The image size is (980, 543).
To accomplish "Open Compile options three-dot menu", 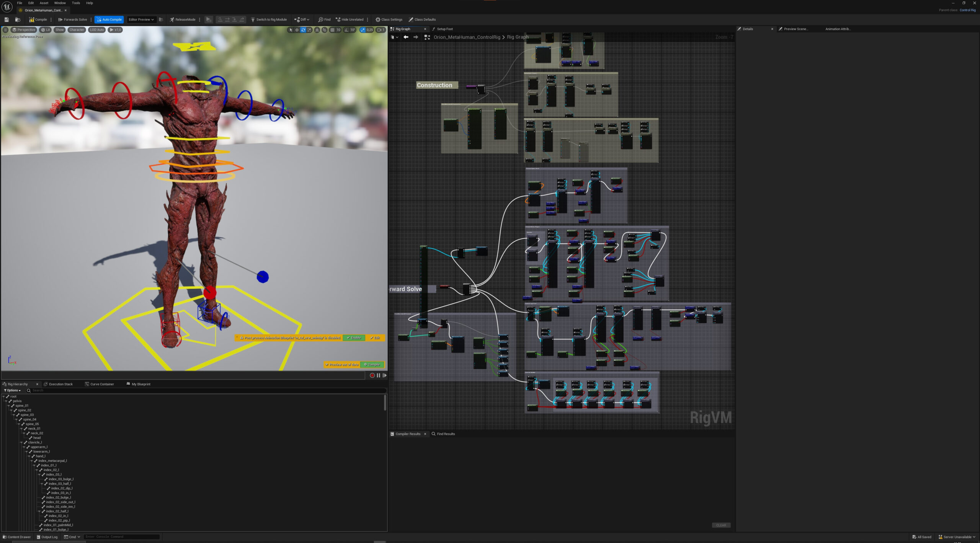I will click(x=51, y=20).
